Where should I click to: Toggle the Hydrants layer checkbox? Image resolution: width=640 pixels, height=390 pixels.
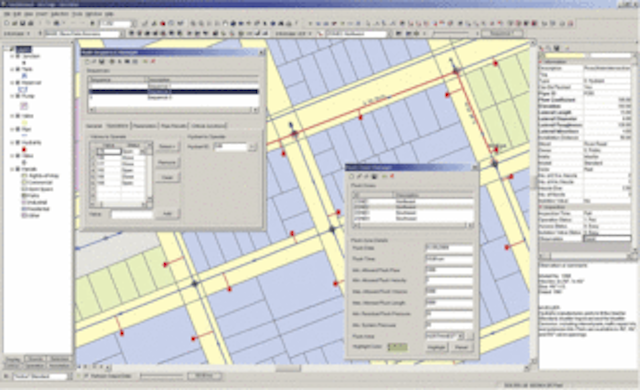coord(18,142)
